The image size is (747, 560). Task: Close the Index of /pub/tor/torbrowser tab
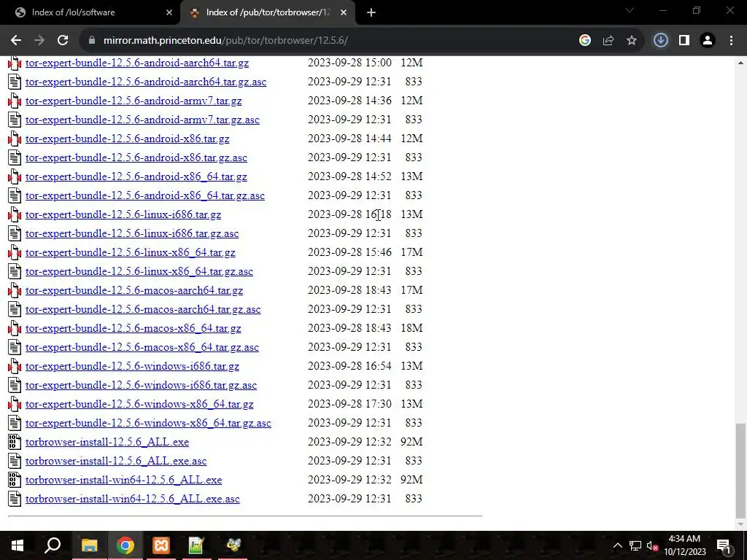pyautogui.click(x=344, y=12)
